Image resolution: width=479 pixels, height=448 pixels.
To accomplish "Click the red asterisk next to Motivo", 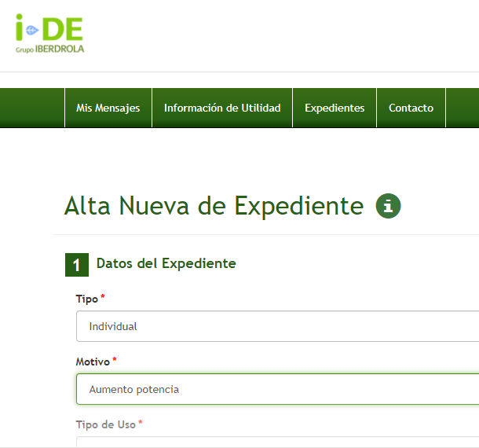I will (x=115, y=360).
